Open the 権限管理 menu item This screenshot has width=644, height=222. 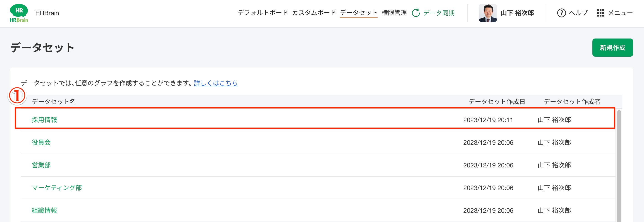pos(394,12)
